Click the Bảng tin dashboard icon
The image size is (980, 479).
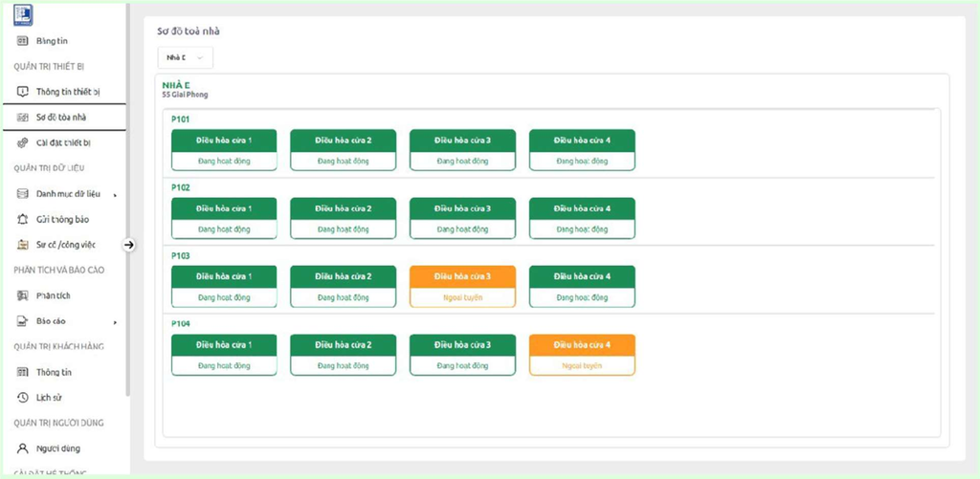tap(23, 41)
